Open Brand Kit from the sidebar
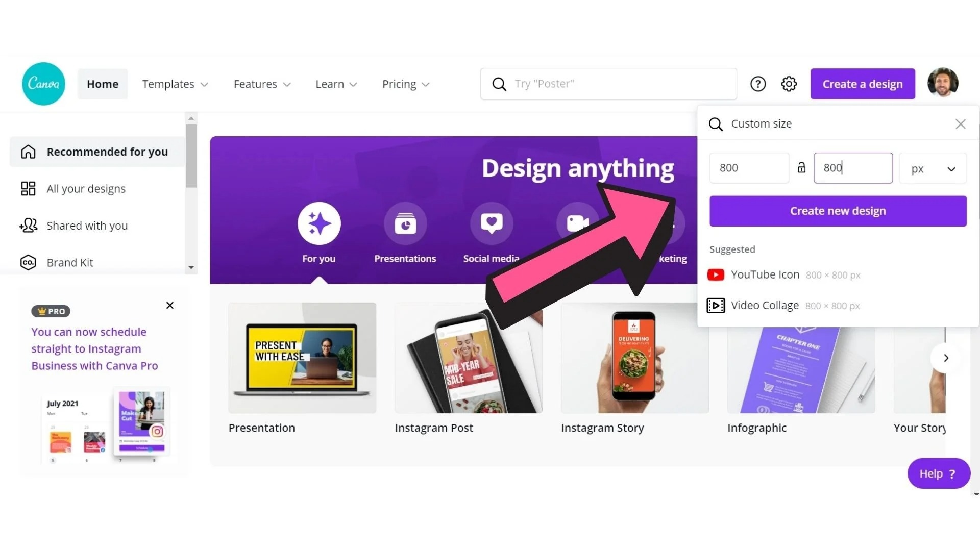980x551 pixels. (x=69, y=262)
